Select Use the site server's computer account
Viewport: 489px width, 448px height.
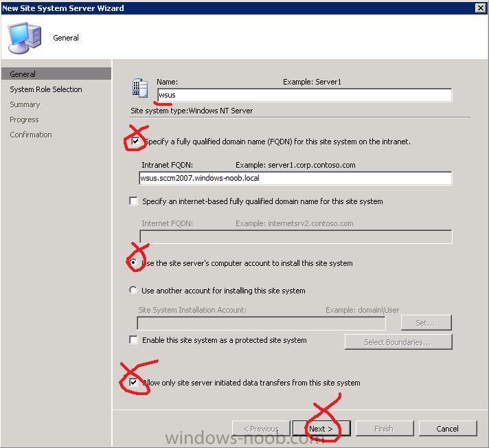coord(133,262)
